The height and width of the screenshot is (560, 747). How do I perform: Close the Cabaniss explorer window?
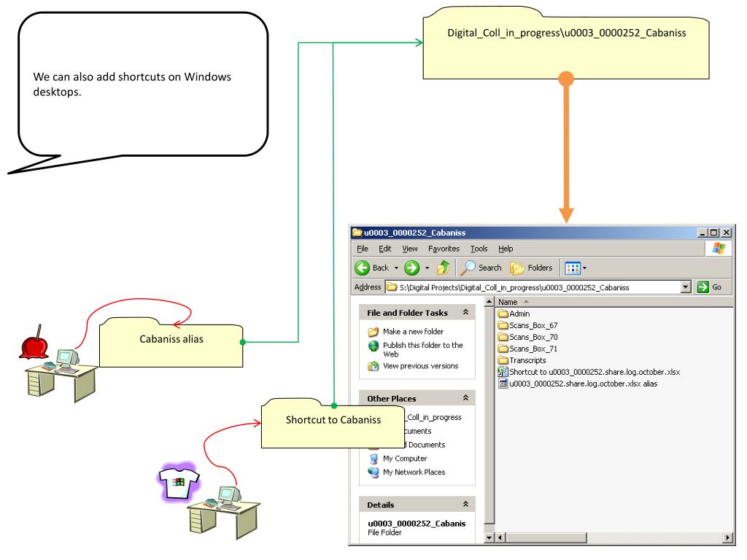pyautogui.click(x=726, y=233)
